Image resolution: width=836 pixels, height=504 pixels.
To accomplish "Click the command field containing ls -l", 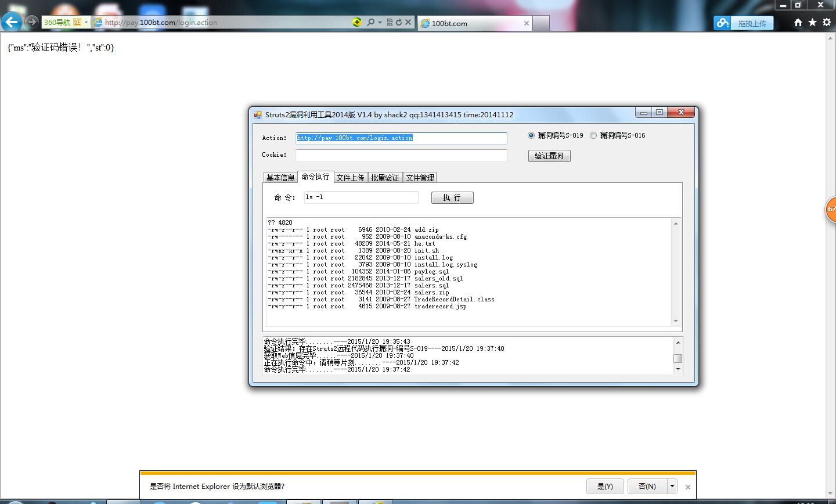I will coord(361,197).
